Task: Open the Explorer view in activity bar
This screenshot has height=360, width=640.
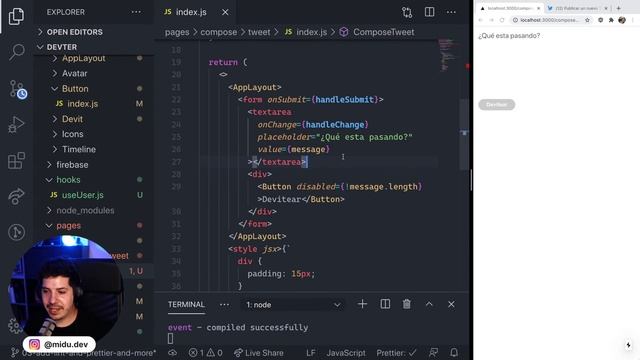Action: click(16, 16)
